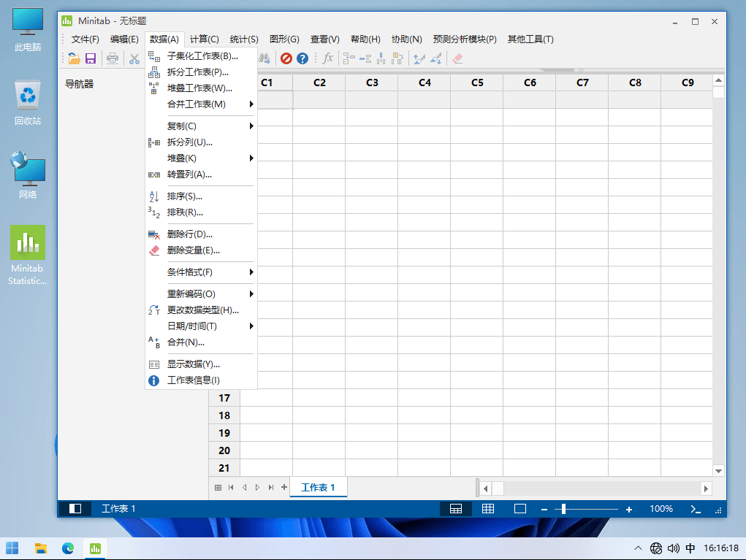The image size is (746, 560).
Task: Add a new worksheet with plus icon
Action: (284, 487)
